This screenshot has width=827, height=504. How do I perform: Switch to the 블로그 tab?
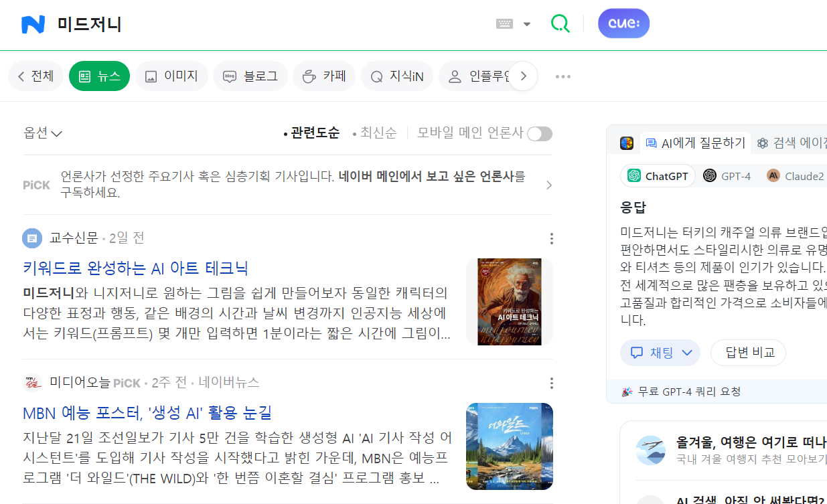coord(250,76)
